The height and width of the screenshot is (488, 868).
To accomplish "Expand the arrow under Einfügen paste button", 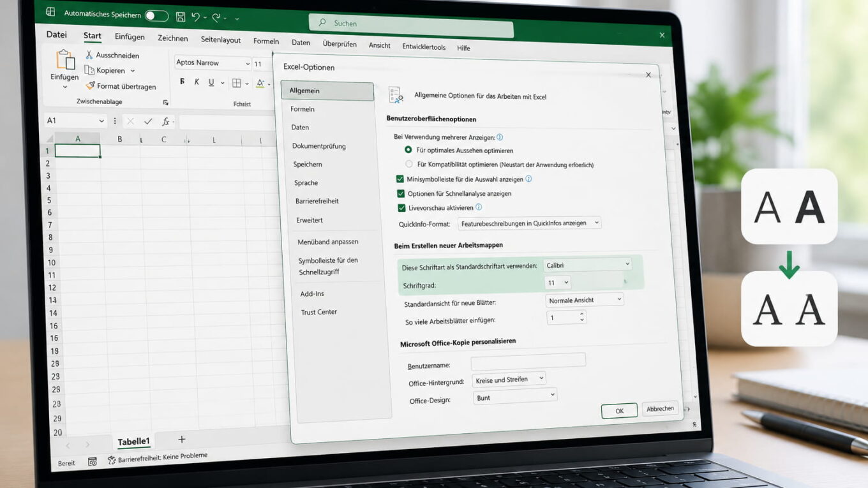I will point(64,87).
